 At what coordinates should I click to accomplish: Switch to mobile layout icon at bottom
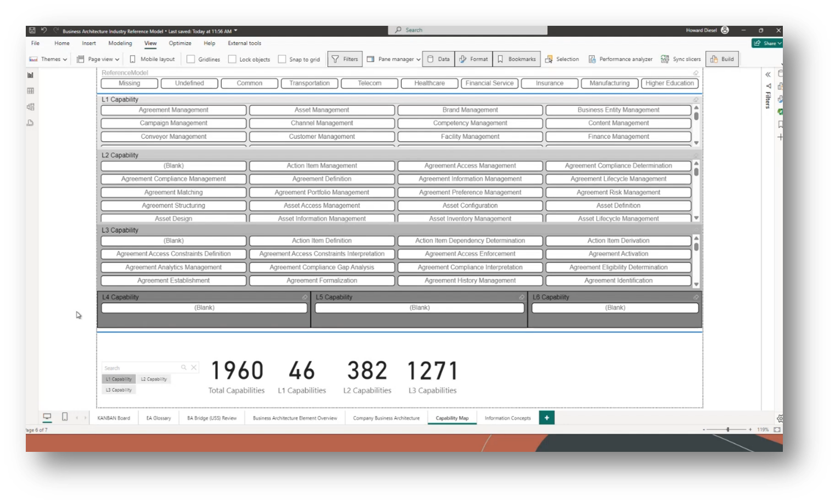pyautogui.click(x=65, y=417)
